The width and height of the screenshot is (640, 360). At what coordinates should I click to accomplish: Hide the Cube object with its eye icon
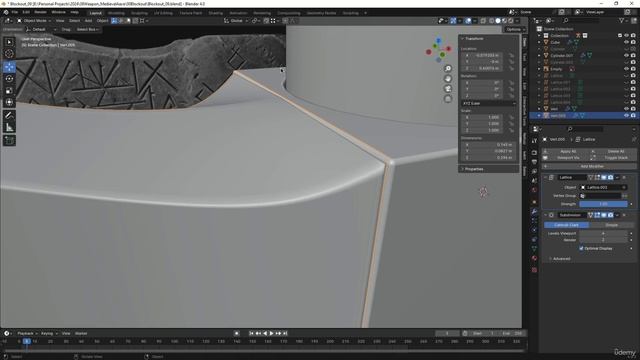627,42
